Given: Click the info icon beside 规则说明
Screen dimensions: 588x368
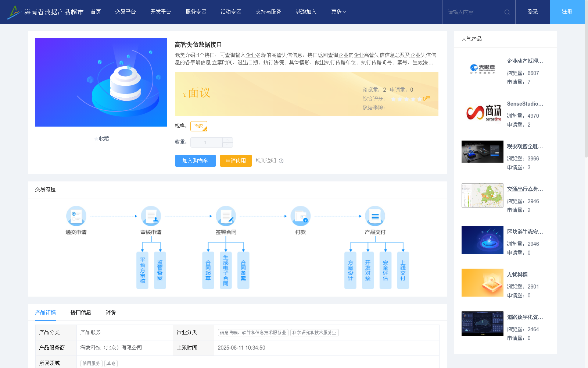Looking at the screenshot, I should (x=281, y=161).
